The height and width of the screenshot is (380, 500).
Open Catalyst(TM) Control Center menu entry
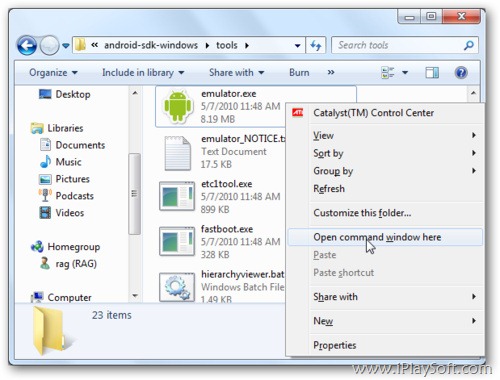pyautogui.click(x=386, y=113)
